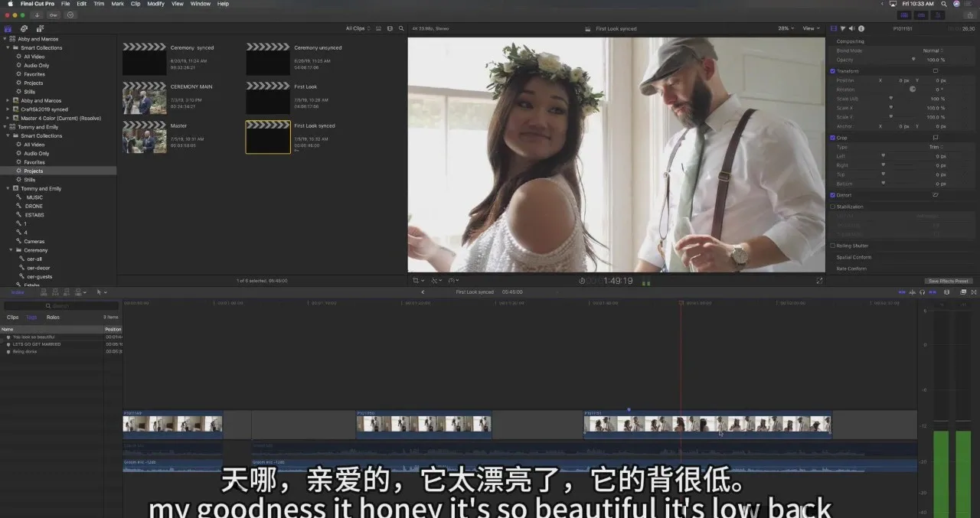980x518 pixels.
Task: Open the Blend Mode Normal dropdown
Action: coord(933,50)
